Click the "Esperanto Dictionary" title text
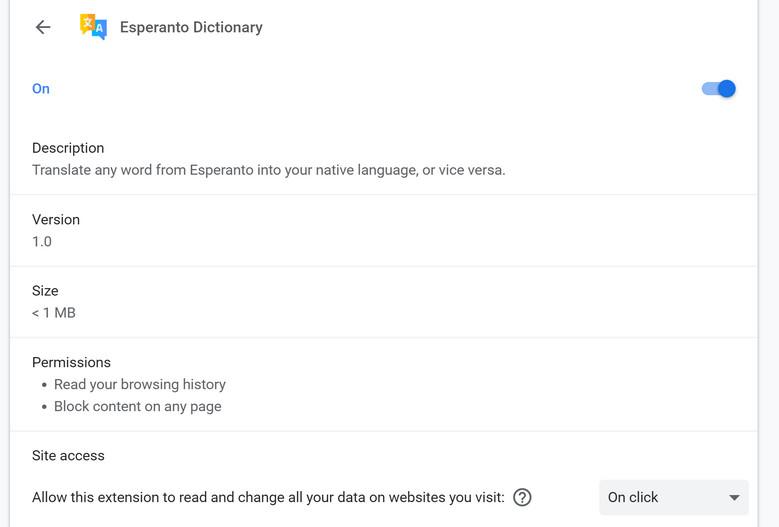 pos(191,27)
